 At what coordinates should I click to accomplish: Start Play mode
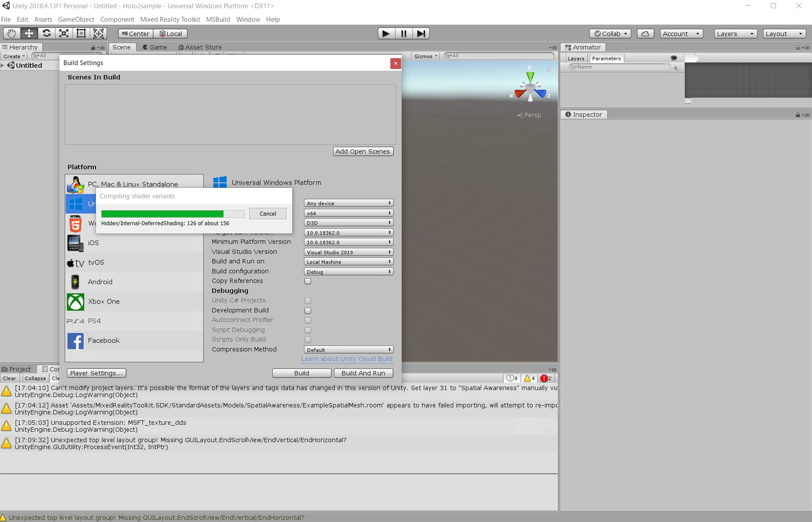point(386,33)
